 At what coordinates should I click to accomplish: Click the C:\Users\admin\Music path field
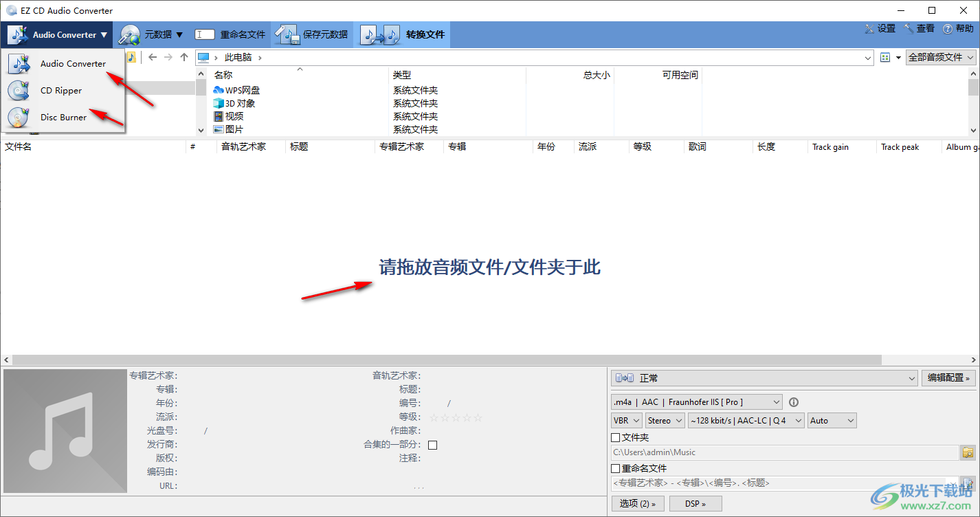click(x=784, y=452)
